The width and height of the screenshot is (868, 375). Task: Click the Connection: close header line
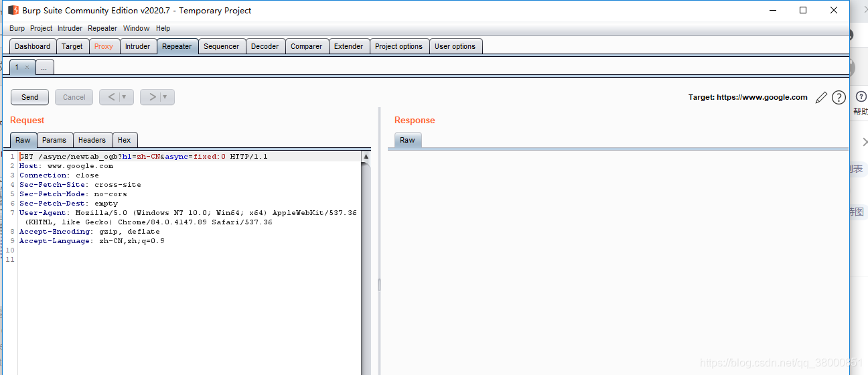click(x=59, y=175)
